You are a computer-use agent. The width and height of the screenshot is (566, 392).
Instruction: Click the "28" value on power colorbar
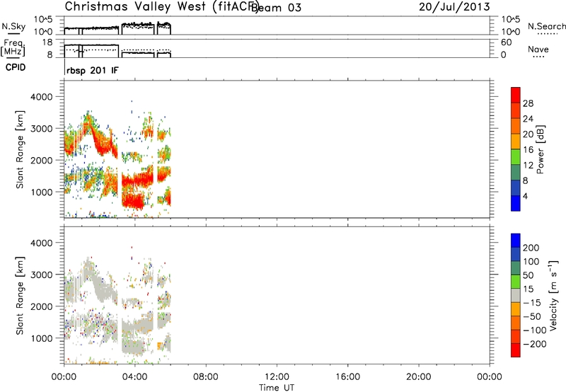[x=528, y=103]
